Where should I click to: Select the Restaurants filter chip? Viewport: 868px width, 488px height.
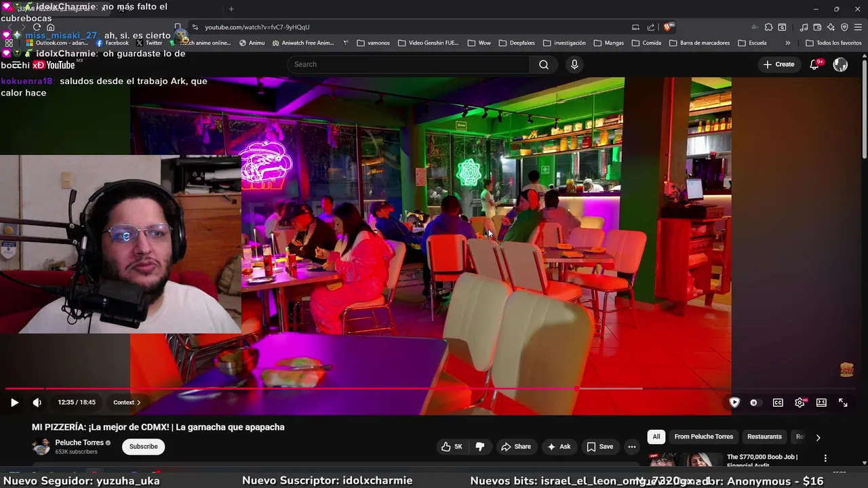click(x=764, y=437)
